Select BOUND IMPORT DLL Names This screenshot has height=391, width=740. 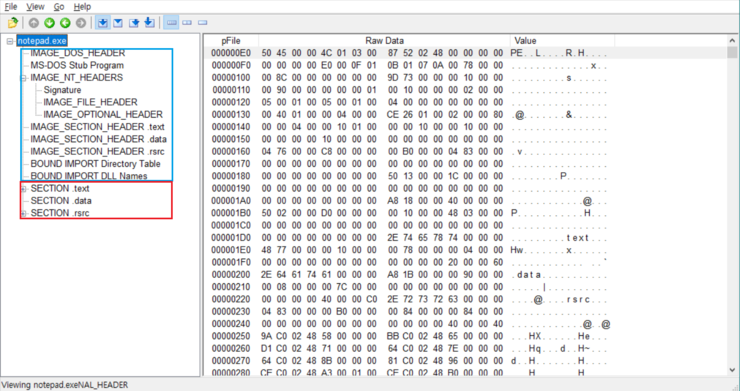point(89,176)
